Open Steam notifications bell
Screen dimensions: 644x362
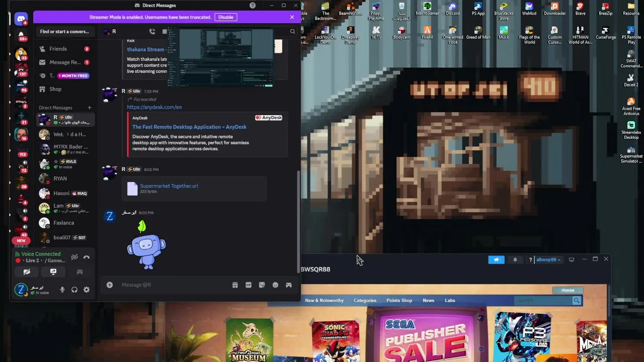point(515,259)
